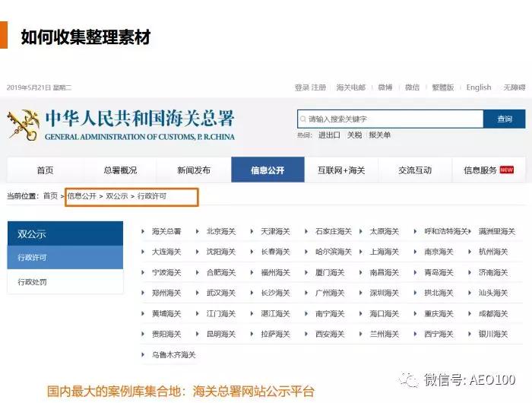
Task: Click arrow bullet beside 海关总署
Action: tap(144, 231)
